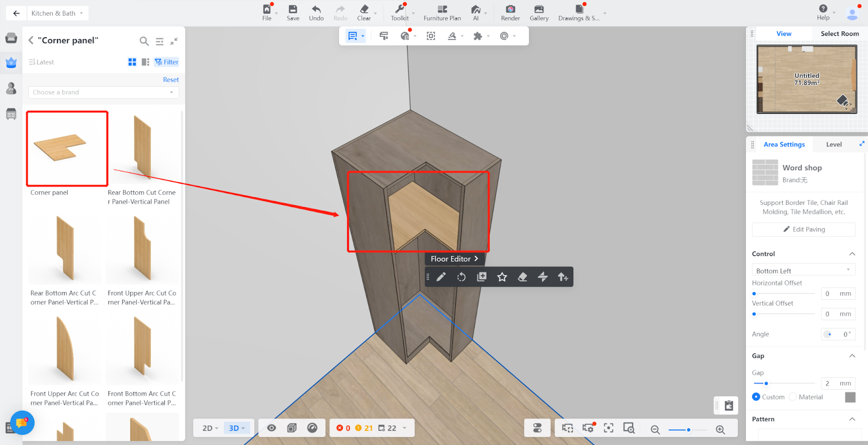Click the star favorite icon in floating toolbar

[502, 277]
